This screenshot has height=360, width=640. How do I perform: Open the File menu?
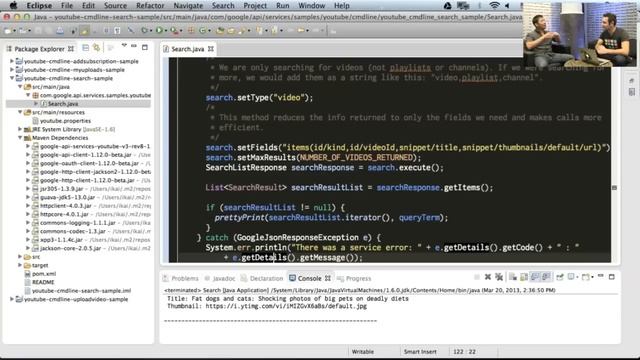[67, 6]
